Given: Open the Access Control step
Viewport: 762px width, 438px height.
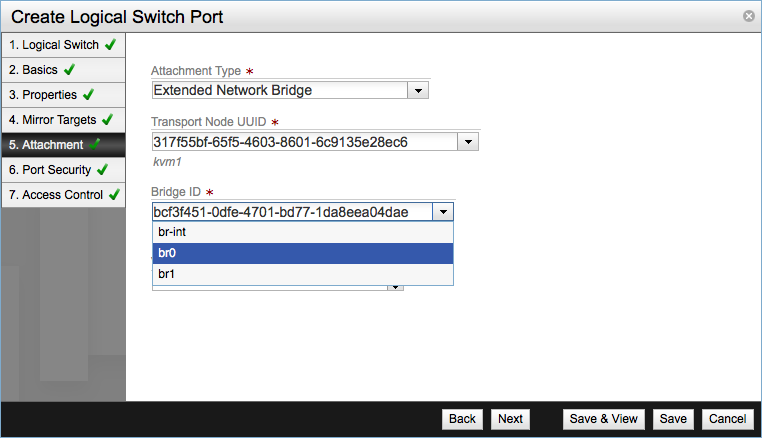Looking at the screenshot, I should pyautogui.click(x=62, y=195).
